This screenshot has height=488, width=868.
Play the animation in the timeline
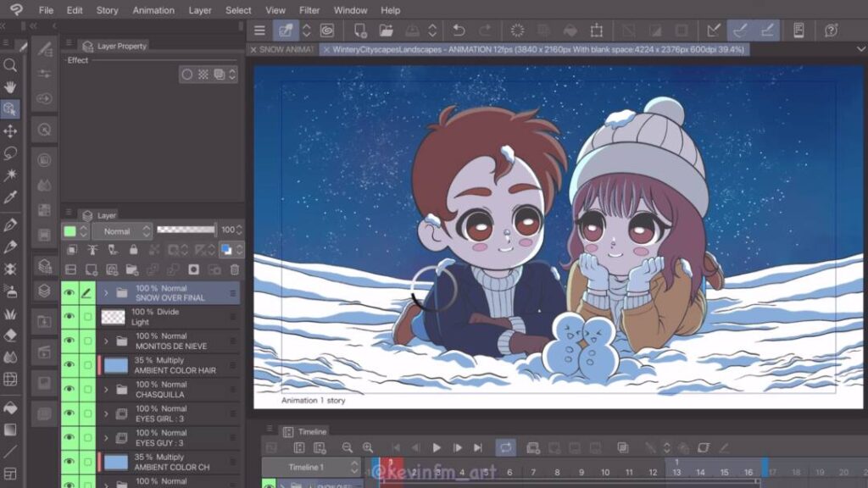[437, 447]
